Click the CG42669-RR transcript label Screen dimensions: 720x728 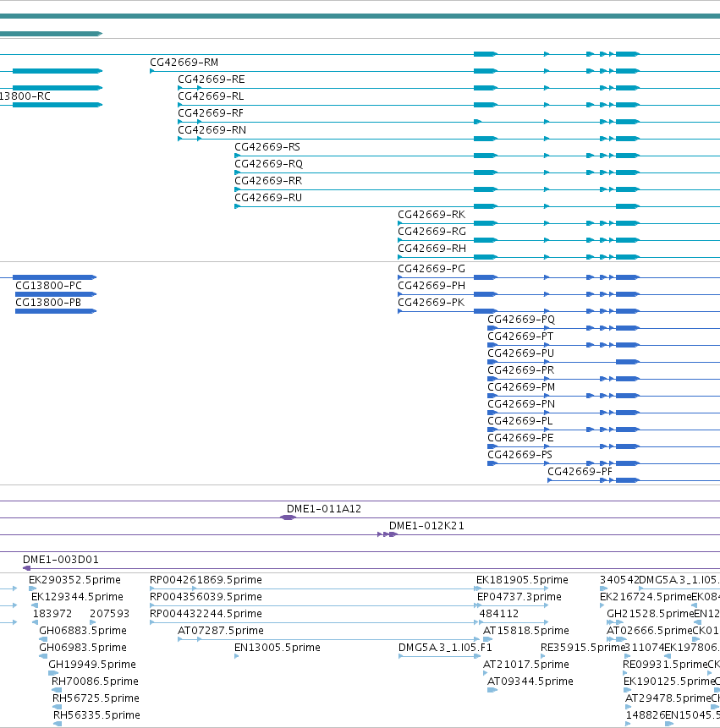click(268, 181)
